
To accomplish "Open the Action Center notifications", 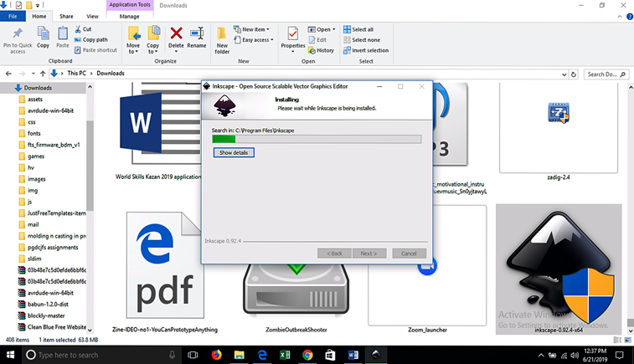I will pyautogui.click(x=619, y=355).
